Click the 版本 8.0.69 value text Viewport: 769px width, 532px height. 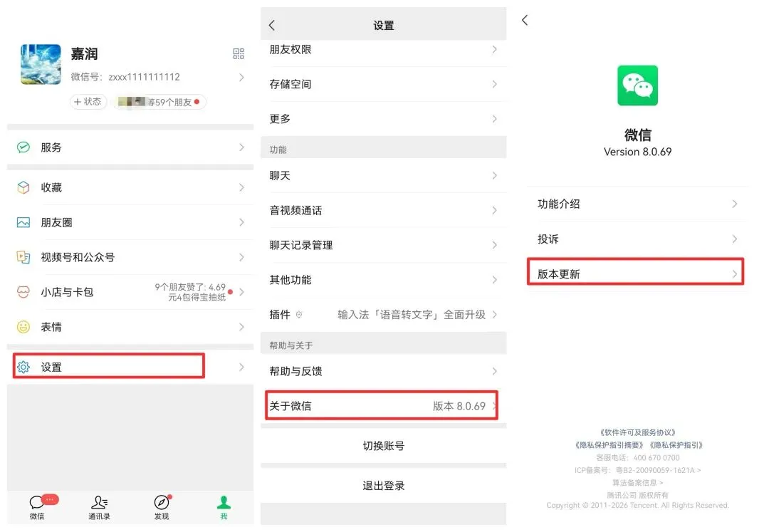[459, 406]
